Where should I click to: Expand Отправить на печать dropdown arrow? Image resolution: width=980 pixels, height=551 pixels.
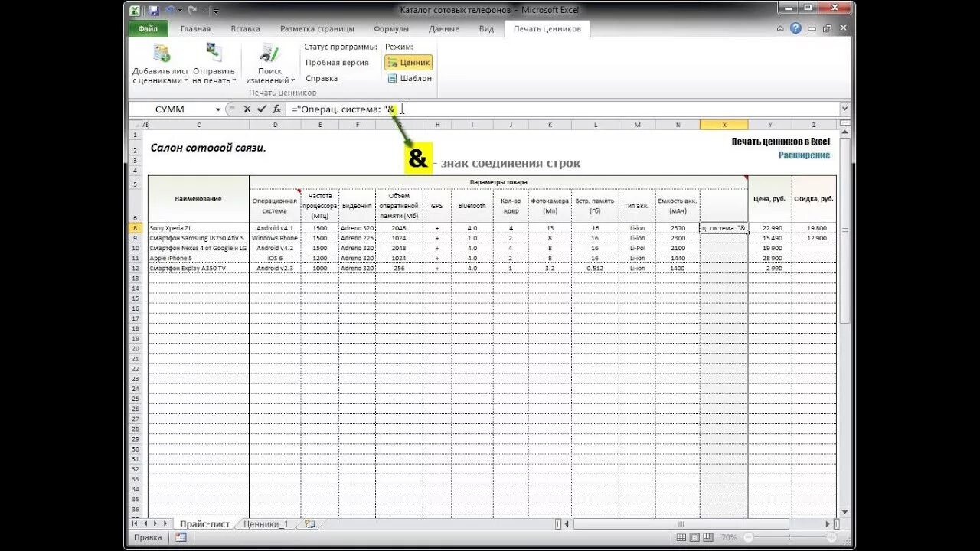pyautogui.click(x=234, y=80)
